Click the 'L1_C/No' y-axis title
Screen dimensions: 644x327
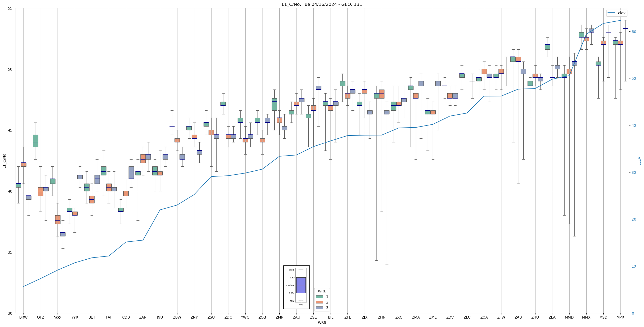point(4,161)
